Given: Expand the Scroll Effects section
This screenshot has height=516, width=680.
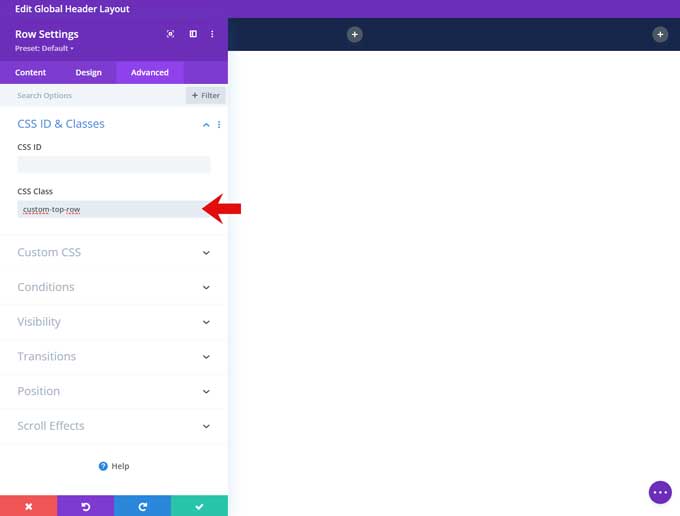Looking at the screenshot, I should pos(113,426).
